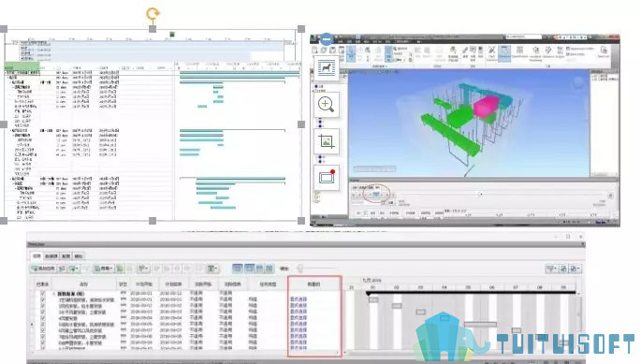This screenshot has width=641, height=364.
Task: Adjust the zoom slider in the TimeLiner toolbar
Action: [x=300, y=269]
